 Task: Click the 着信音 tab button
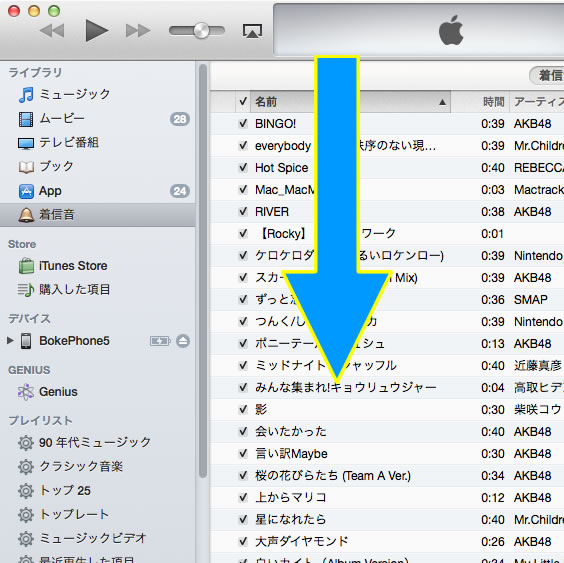click(547, 75)
